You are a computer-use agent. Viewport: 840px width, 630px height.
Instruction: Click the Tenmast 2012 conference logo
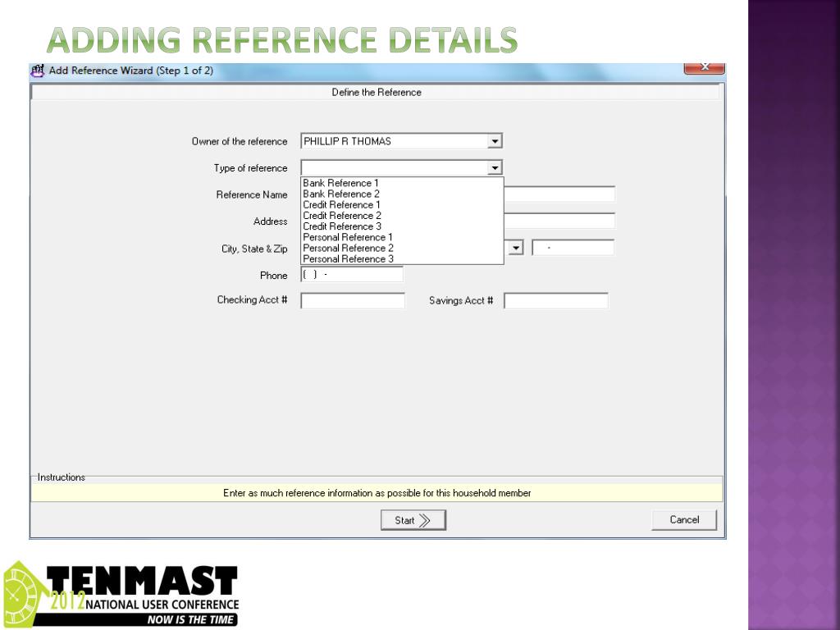(121, 594)
